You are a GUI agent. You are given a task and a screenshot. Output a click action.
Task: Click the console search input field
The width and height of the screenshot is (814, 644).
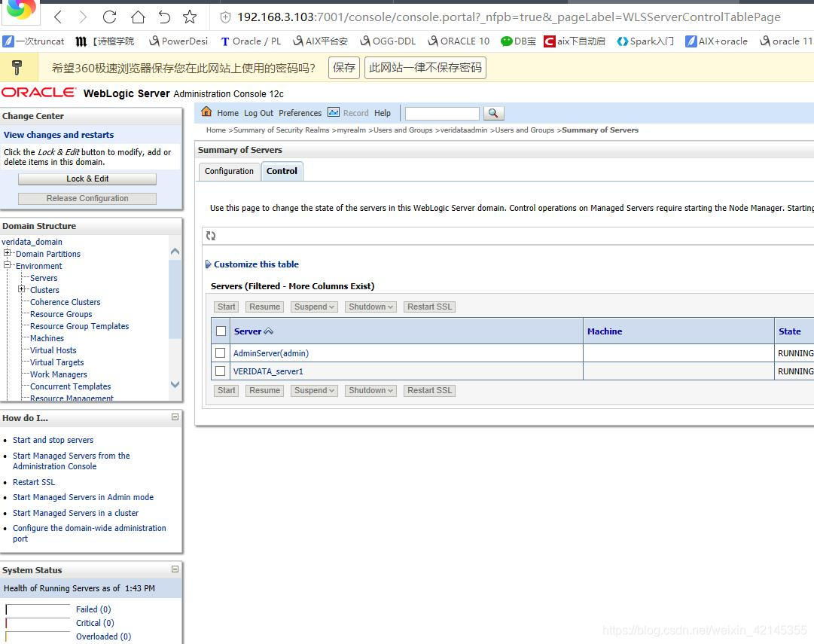coord(442,113)
